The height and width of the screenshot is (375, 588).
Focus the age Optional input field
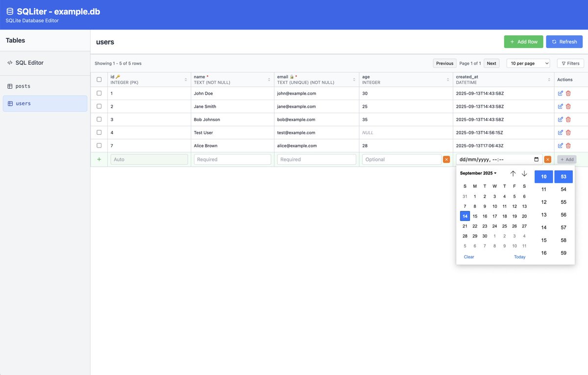pyautogui.click(x=402, y=159)
